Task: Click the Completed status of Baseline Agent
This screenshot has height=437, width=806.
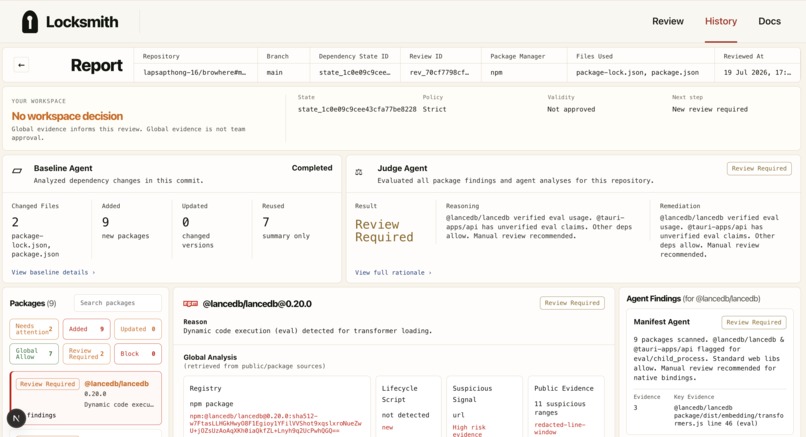Action: pos(312,168)
